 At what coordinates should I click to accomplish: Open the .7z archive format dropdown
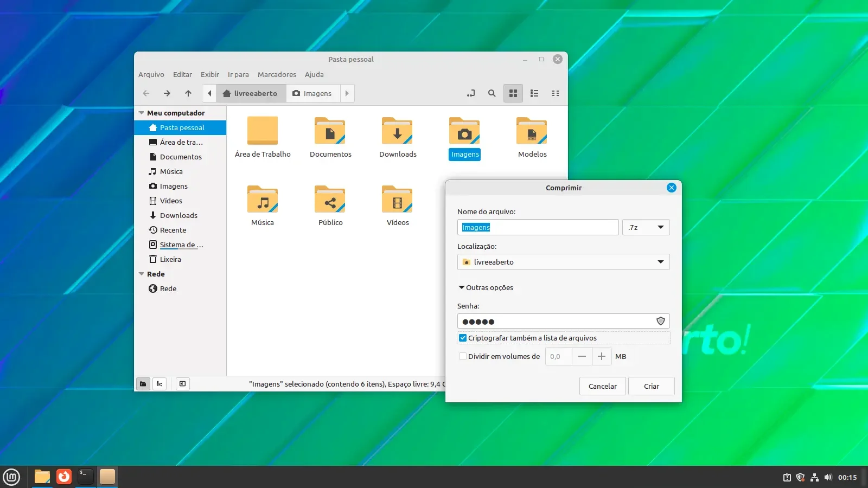pyautogui.click(x=646, y=227)
